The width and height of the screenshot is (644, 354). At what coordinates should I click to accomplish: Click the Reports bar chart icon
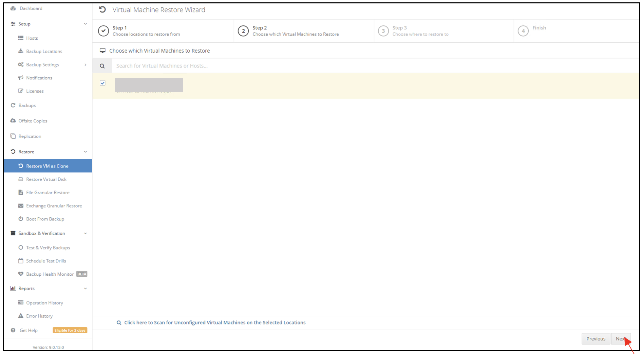click(13, 288)
